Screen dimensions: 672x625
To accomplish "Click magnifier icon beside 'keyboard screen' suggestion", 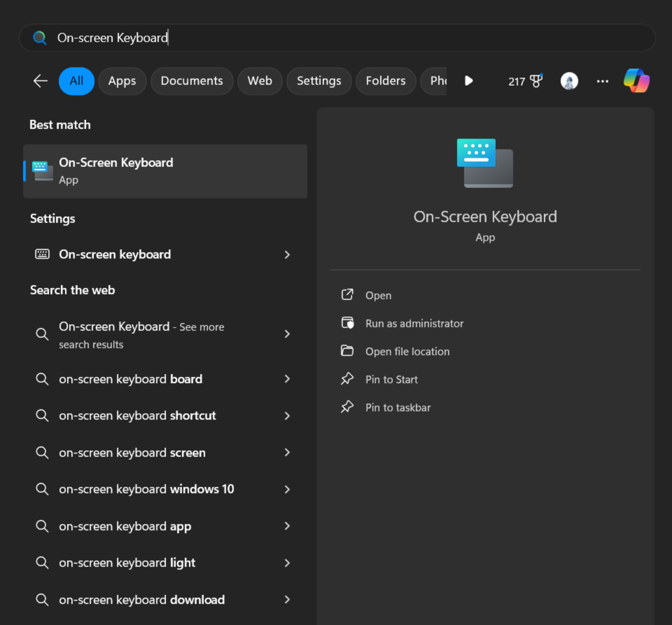I will pos(42,452).
